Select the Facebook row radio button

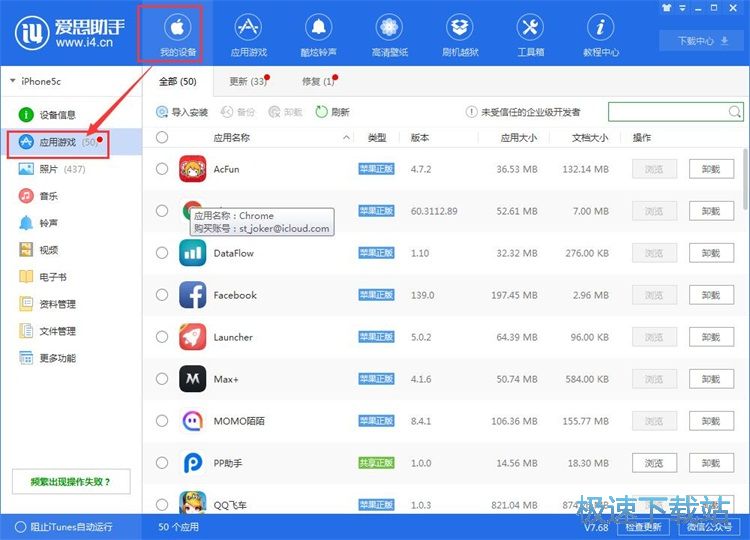(162, 295)
